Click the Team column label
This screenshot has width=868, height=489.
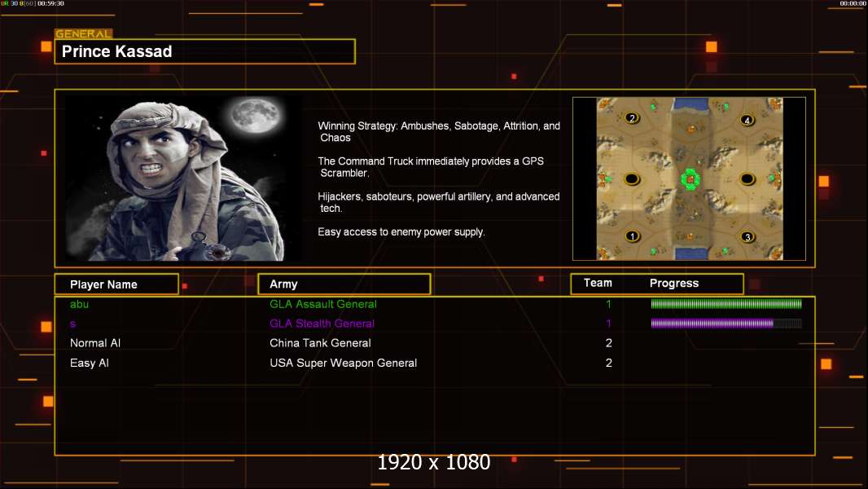pos(598,283)
